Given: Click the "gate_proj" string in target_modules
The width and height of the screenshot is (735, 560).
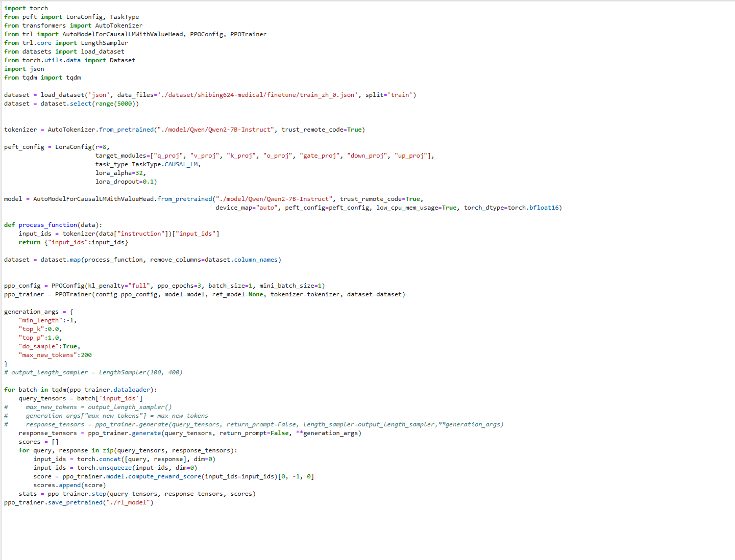Looking at the screenshot, I should point(320,156).
